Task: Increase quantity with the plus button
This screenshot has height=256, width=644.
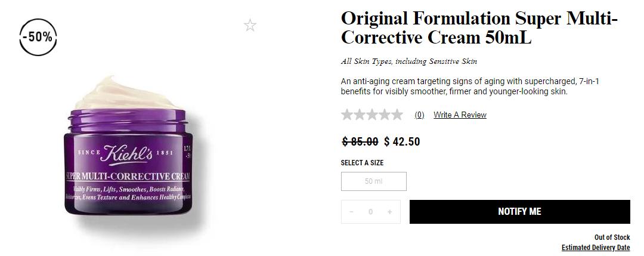Action: click(389, 212)
